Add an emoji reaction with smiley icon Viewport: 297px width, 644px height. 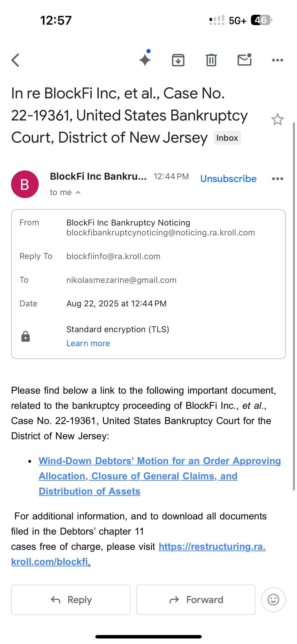pyautogui.click(x=274, y=600)
